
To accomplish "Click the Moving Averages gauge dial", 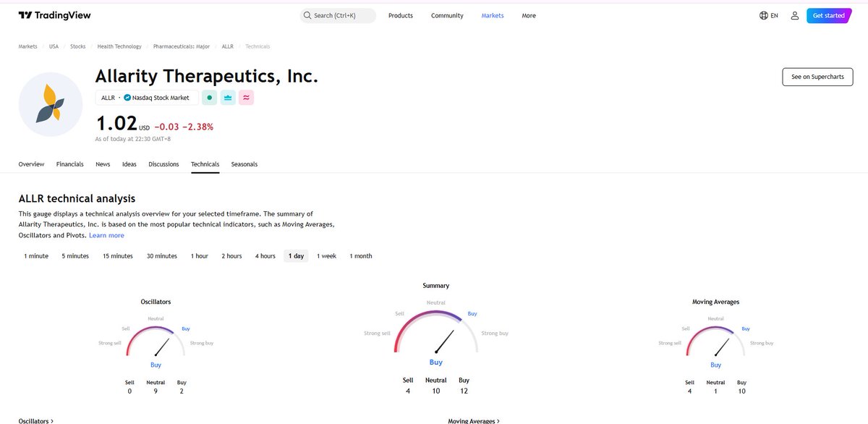I will [715, 340].
